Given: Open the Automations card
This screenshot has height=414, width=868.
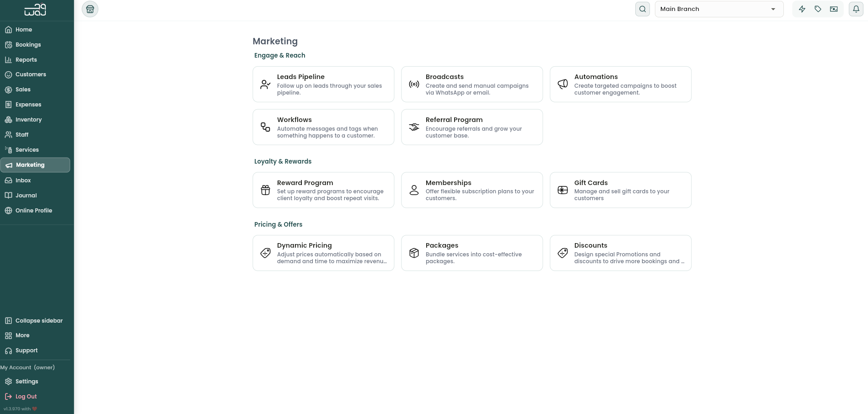Looking at the screenshot, I should point(621,85).
